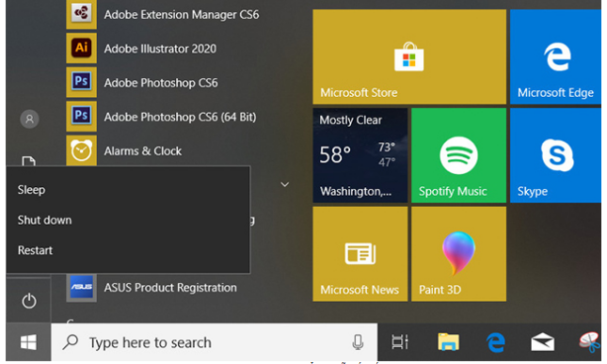Image resolution: width=607 pixels, height=364 pixels.
Task: Click the 'Adobe Photoshop CS6' label without 64 Bit
Action: click(x=161, y=83)
